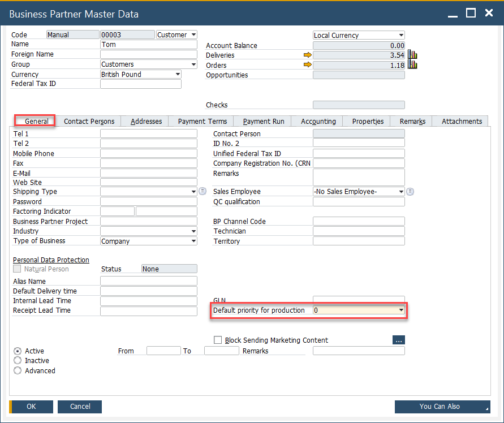Viewport: 504px width, 423px height.
Task: Click the Orders orange link arrow
Action: (x=307, y=65)
